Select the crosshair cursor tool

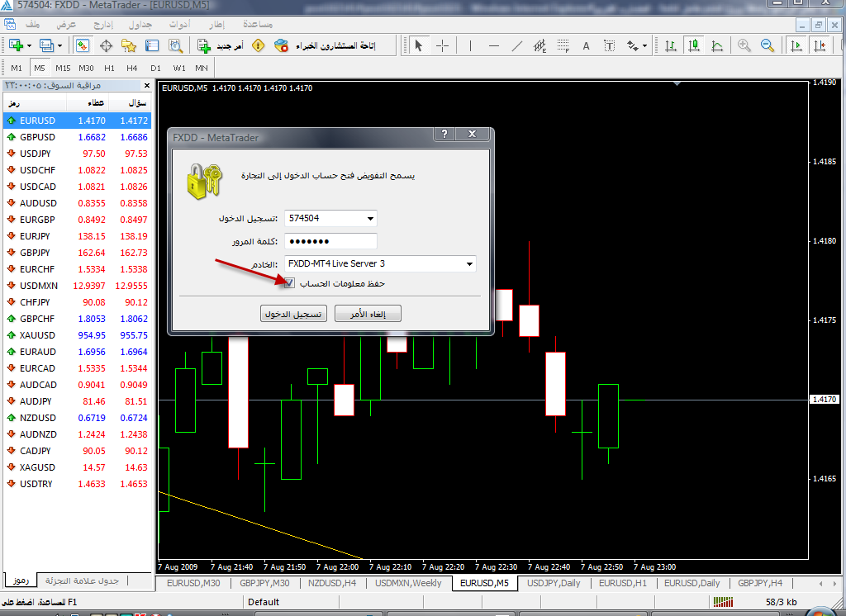click(x=442, y=45)
